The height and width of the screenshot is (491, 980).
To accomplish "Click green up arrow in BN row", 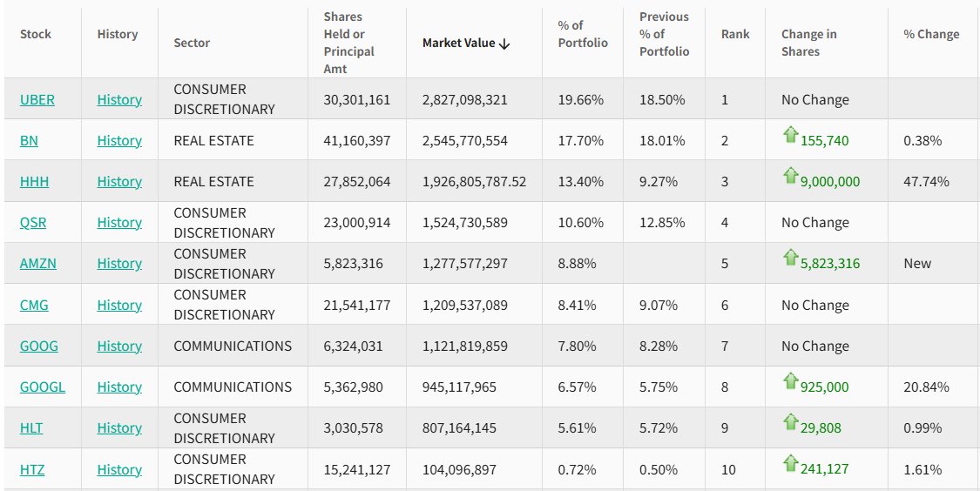I will pos(790,134).
